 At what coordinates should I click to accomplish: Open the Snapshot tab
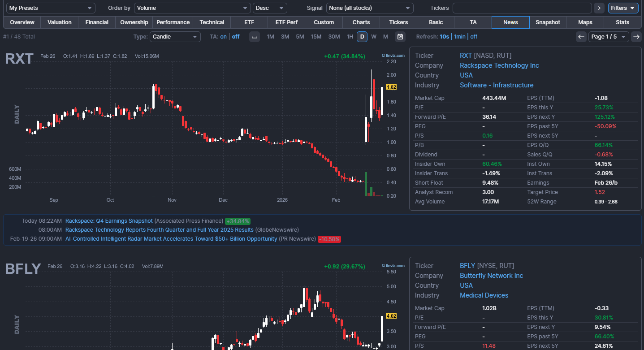pyautogui.click(x=548, y=22)
